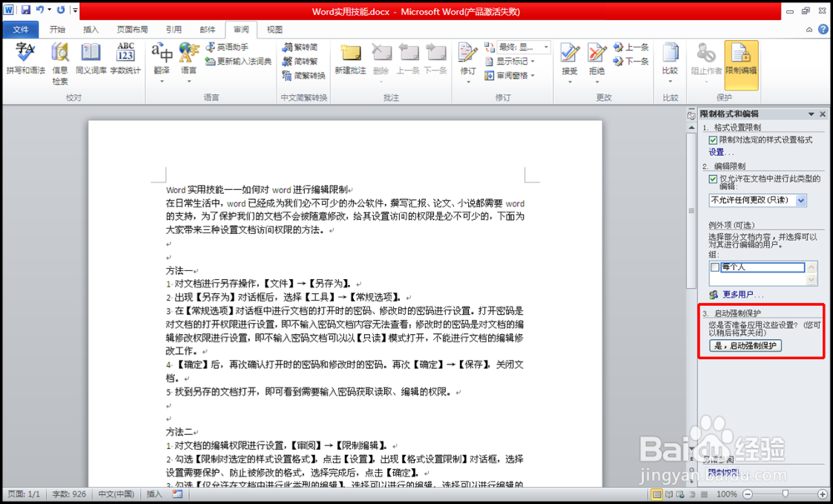The height and width of the screenshot is (504, 833).
Task: Click 字数: 926 word count in status bar
Action: pos(69,495)
